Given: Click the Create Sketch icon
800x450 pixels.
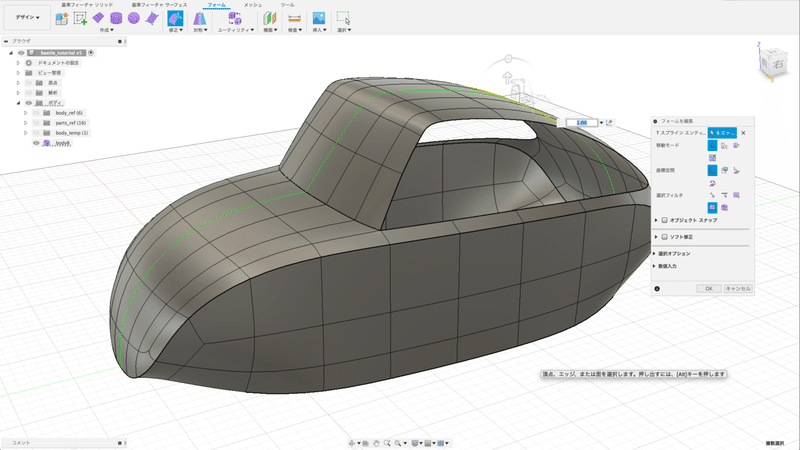Looking at the screenshot, I should [x=80, y=19].
